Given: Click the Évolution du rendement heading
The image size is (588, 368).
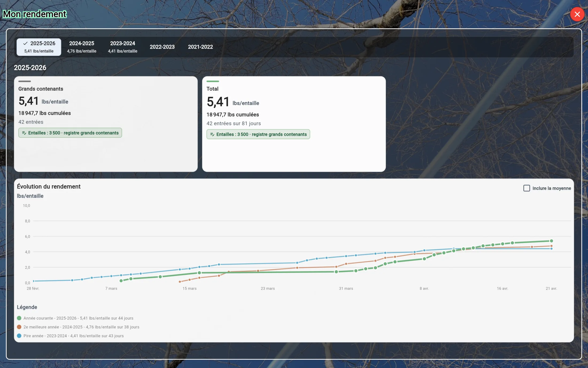Looking at the screenshot, I should coord(49,187).
